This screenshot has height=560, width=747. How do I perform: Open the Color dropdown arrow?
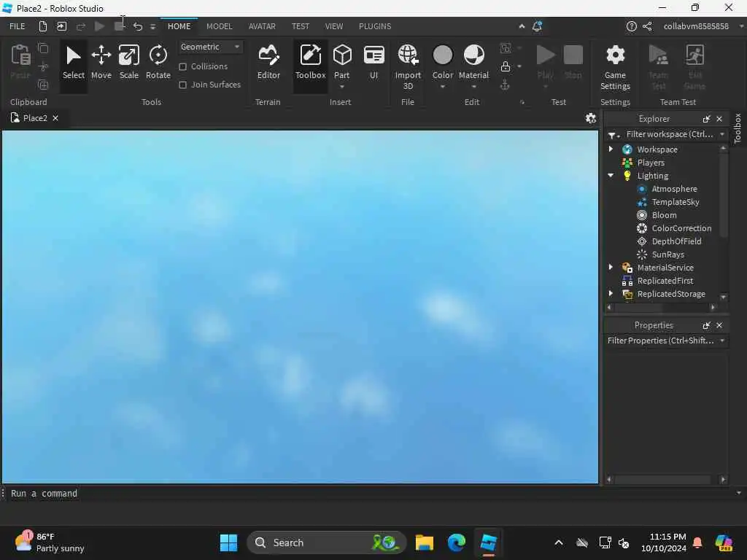(443, 87)
